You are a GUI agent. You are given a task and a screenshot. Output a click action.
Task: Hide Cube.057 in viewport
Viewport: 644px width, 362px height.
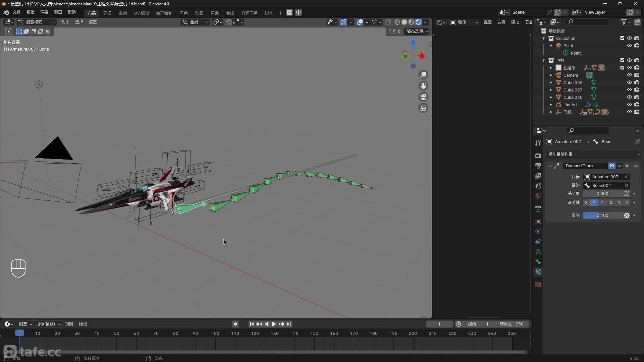click(x=629, y=90)
